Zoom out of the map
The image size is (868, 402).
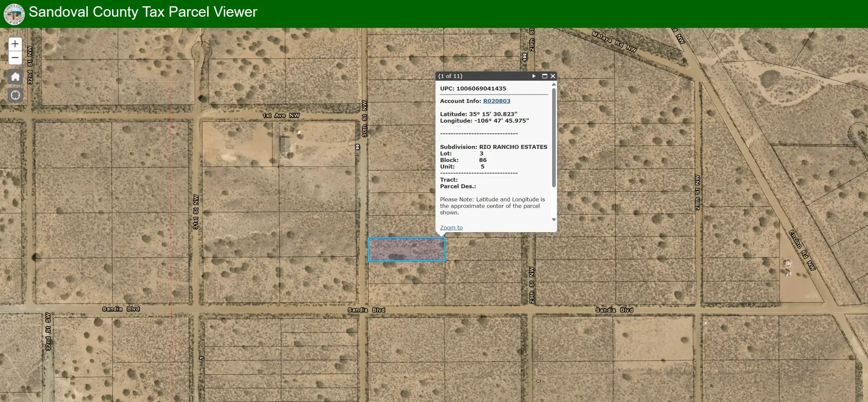click(x=15, y=58)
